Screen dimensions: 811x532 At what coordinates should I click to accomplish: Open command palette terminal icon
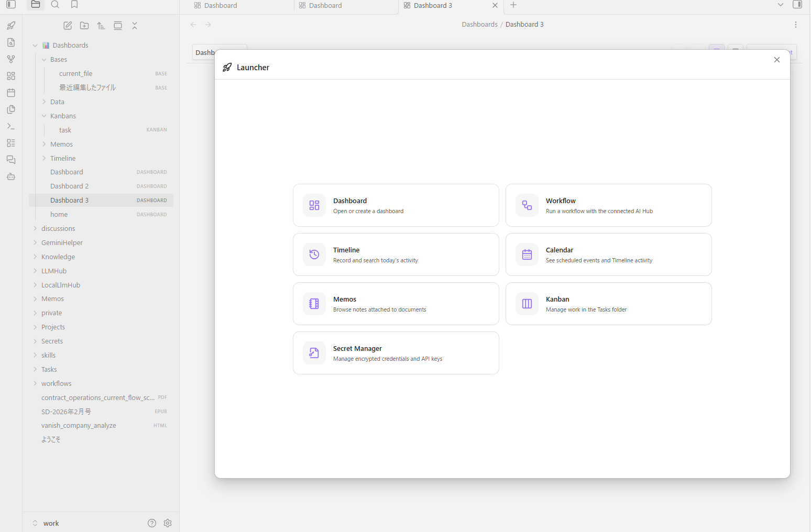(11, 126)
